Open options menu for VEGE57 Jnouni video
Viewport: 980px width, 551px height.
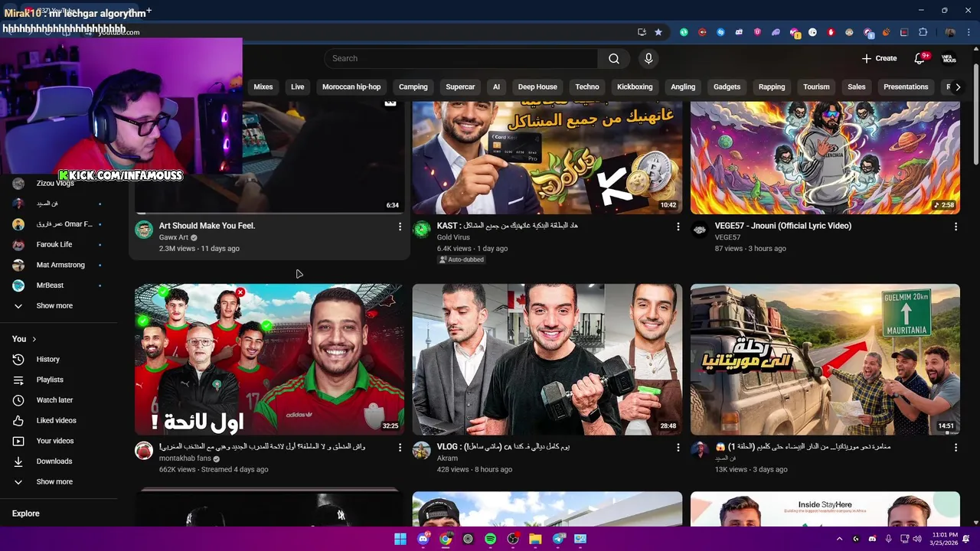pos(955,227)
